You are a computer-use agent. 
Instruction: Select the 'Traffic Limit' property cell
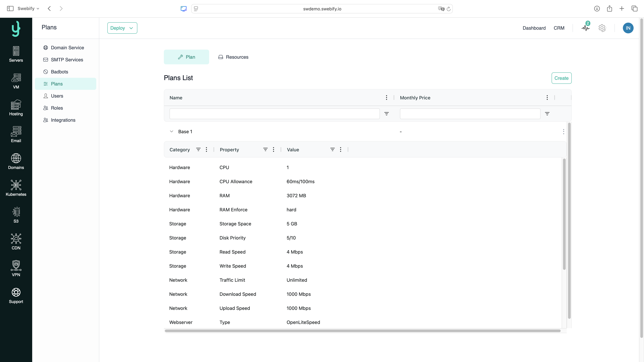coord(232,280)
